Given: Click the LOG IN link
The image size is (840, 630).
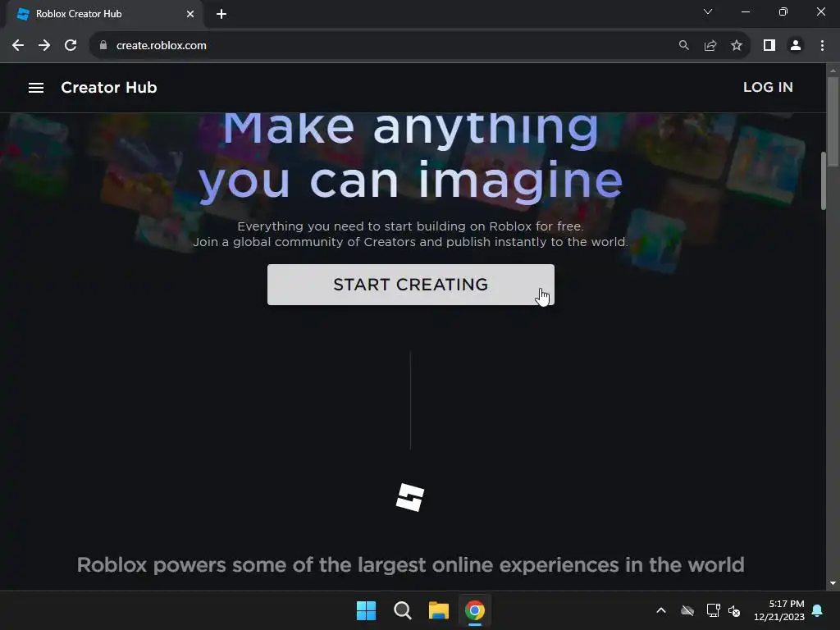Looking at the screenshot, I should pyautogui.click(x=768, y=87).
